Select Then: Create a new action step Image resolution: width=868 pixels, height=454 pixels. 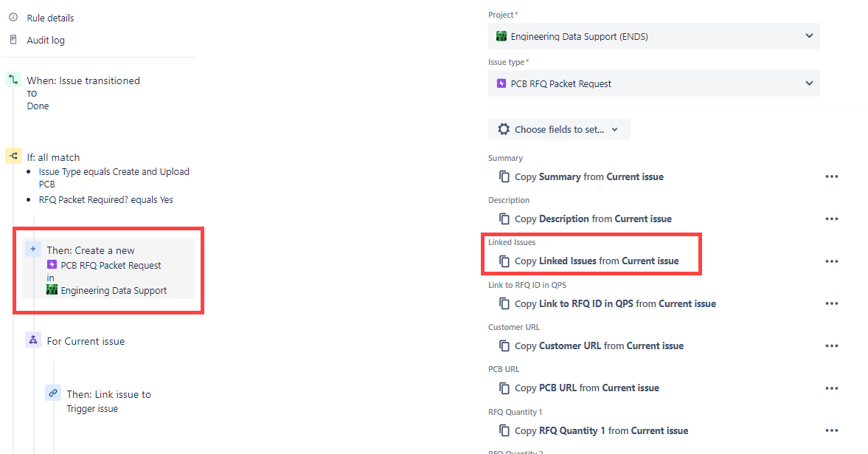108,269
